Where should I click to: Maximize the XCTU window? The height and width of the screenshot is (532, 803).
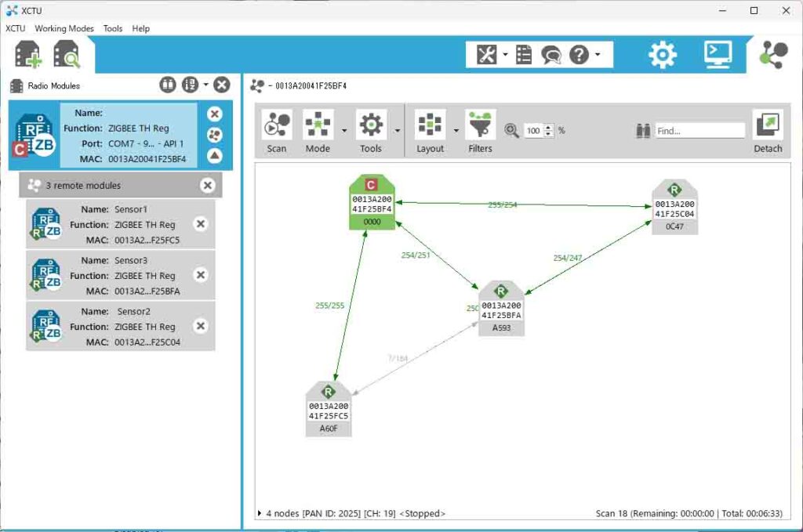754,10
